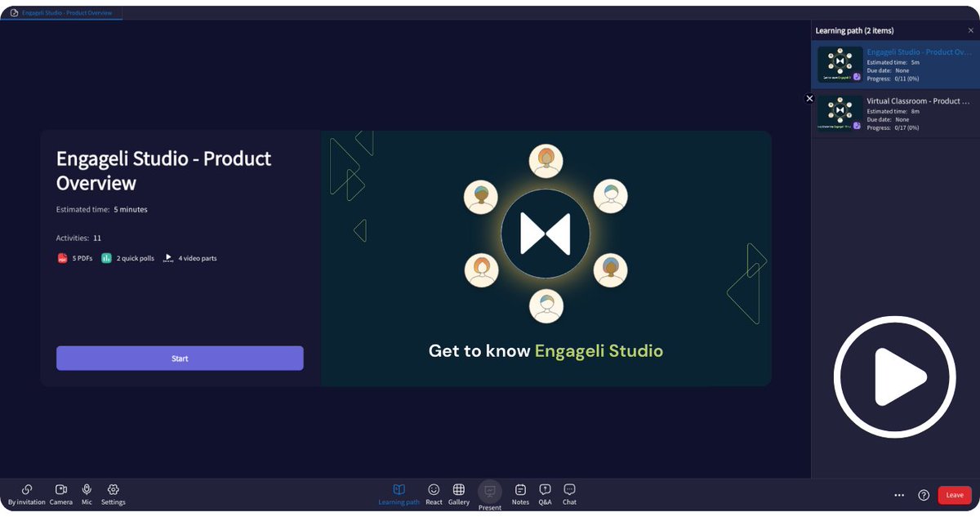
Task: Click the large white play button
Action: [895, 377]
